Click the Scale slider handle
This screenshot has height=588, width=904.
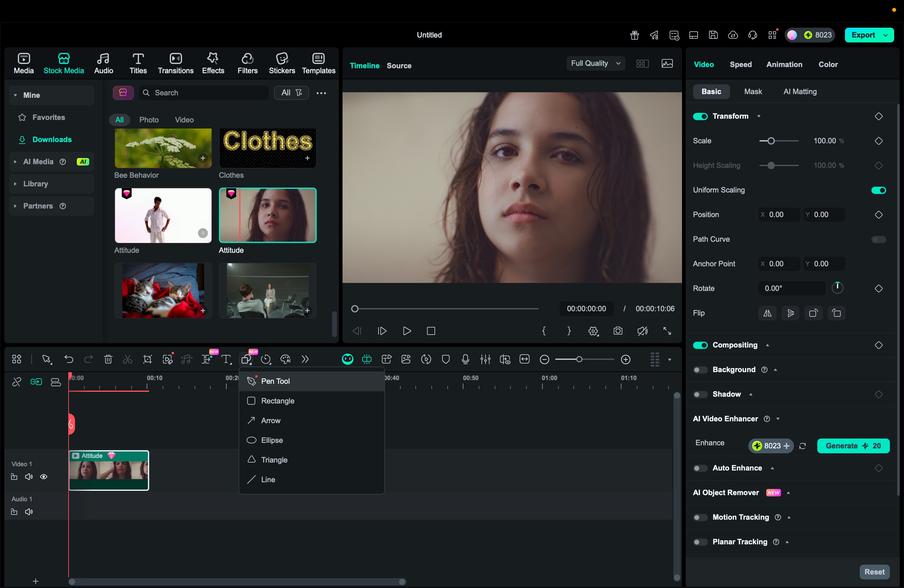tap(771, 141)
